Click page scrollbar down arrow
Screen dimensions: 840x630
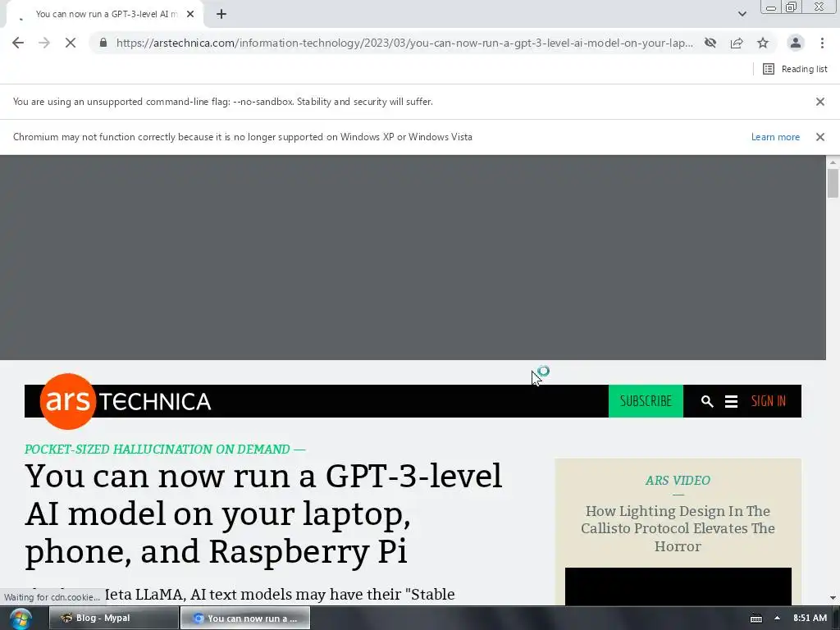click(x=833, y=598)
